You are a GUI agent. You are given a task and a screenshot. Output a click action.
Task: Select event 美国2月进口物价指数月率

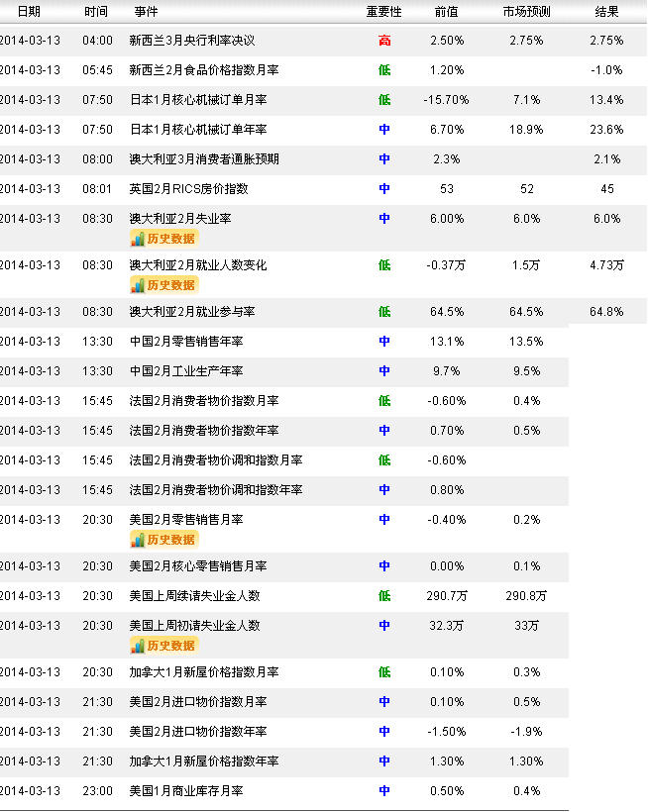point(198,702)
